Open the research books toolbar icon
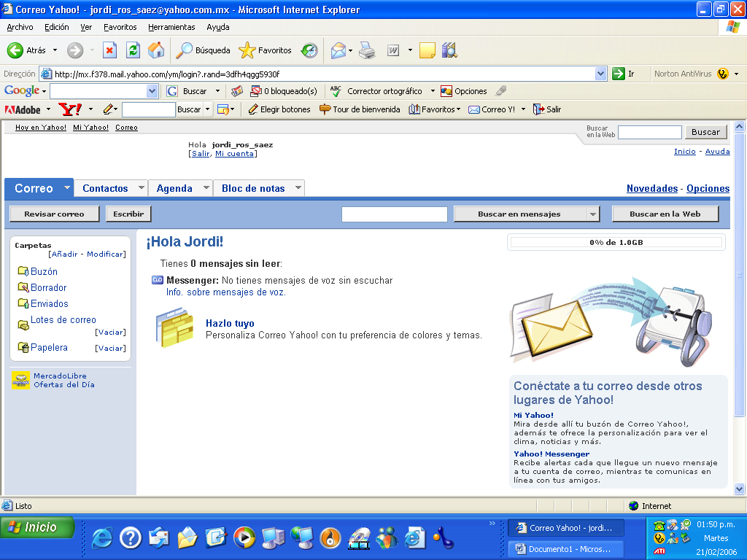The height and width of the screenshot is (560, 747). pyautogui.click(x=449, y=50)
